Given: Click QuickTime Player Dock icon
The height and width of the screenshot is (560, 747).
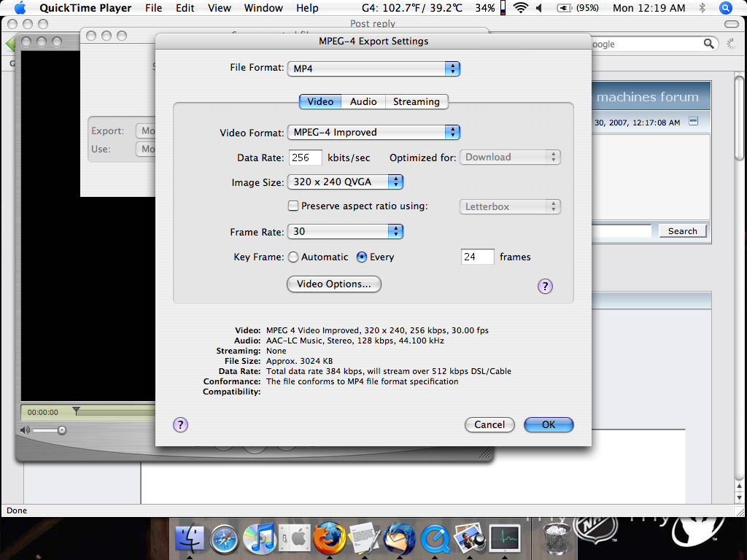Looking at the screenshot, I should 435,539.
